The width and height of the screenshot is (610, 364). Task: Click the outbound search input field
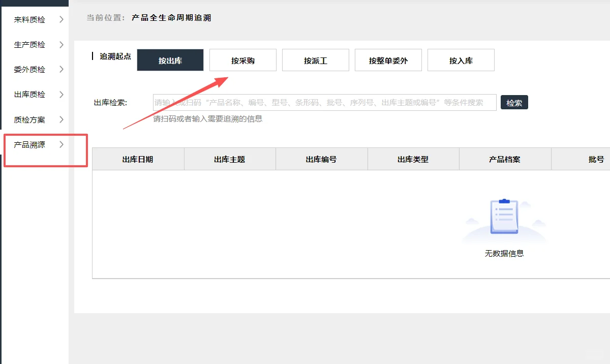tap(324, 102)
